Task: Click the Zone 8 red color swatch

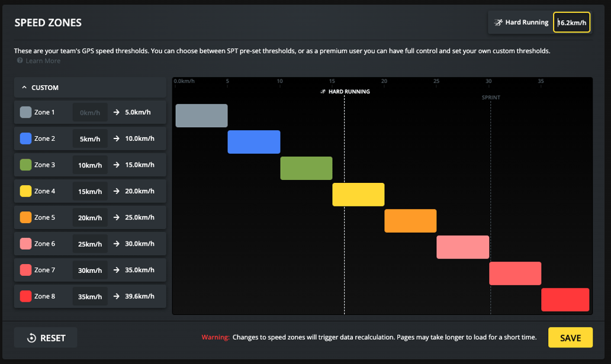Action: [25, 296]
